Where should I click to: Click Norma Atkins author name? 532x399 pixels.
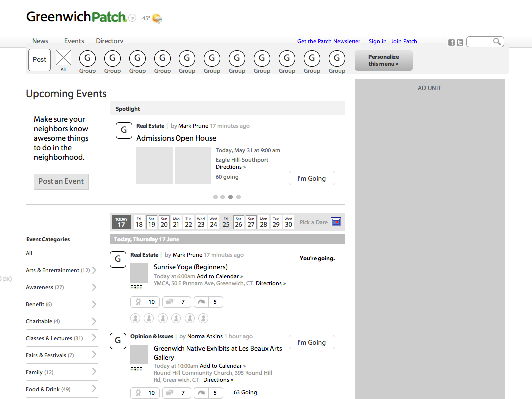(205, 336)
